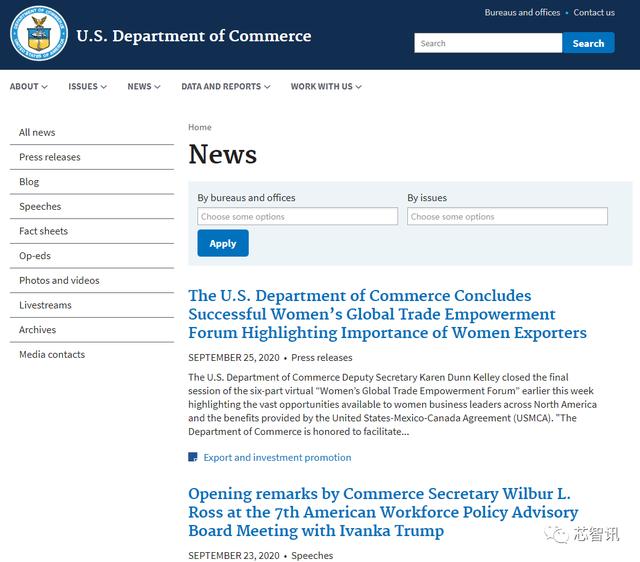Open the U.S. Department of Commerce home title
Viewport: 640px width, 562px height.
(193, 36)
